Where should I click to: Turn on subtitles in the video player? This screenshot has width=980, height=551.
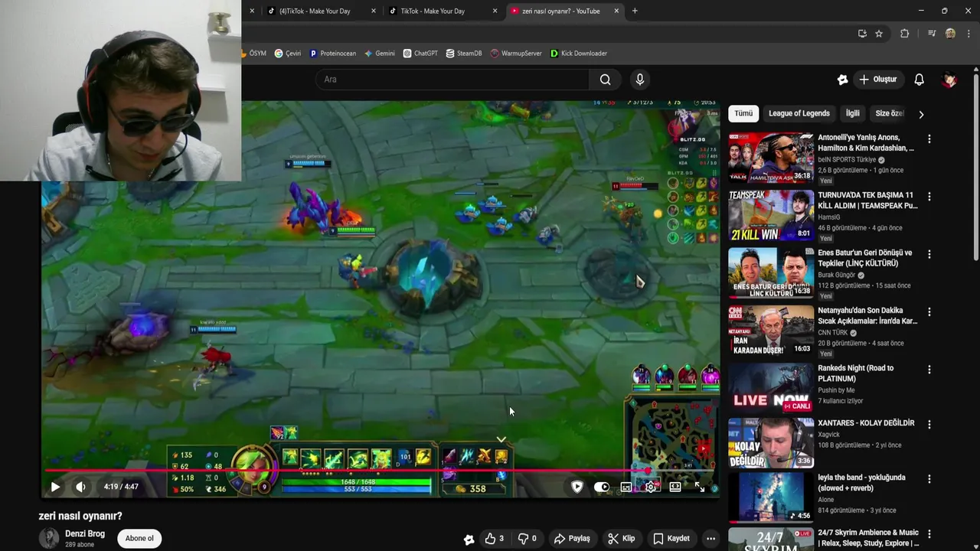pos(626,487)
